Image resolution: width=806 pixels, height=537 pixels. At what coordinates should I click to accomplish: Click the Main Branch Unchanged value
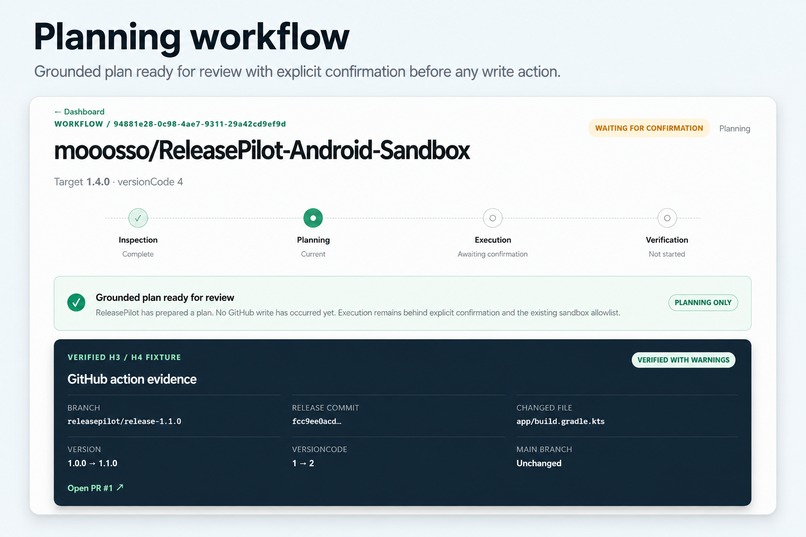[539, 463]
